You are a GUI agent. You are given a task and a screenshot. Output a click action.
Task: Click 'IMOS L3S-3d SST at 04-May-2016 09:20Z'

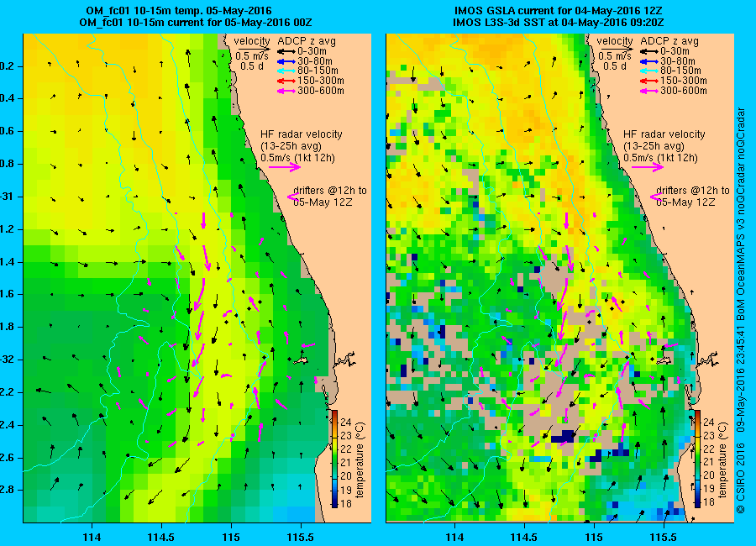559,22
